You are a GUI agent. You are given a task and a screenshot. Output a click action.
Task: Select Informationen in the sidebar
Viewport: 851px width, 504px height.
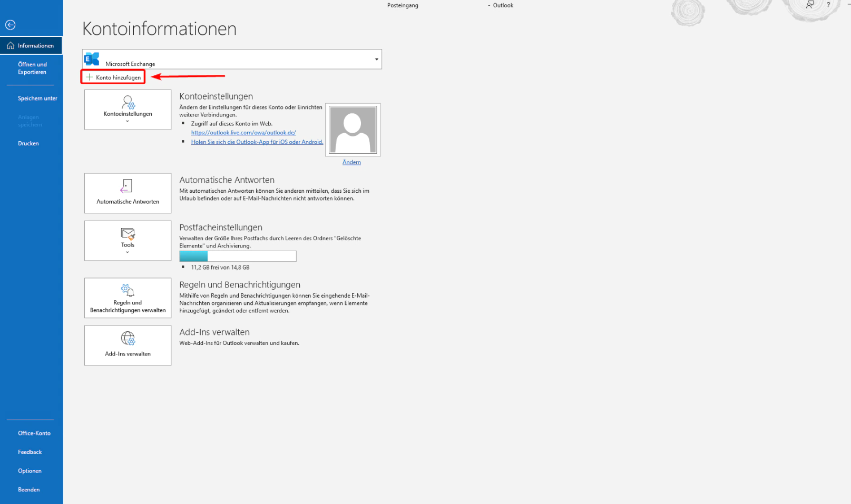[x=31, y=46]
